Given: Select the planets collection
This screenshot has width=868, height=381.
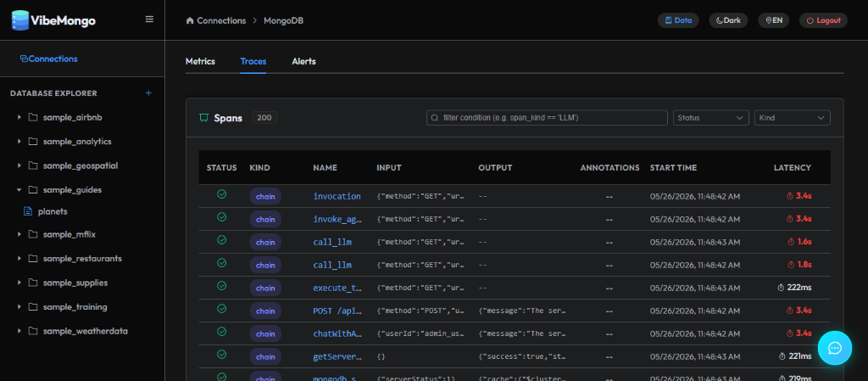Looking at the screenshot, I should pos(53,211).
